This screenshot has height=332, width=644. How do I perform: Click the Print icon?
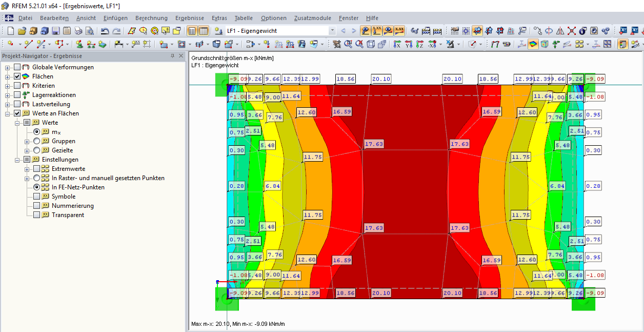(x=78, y=31)
